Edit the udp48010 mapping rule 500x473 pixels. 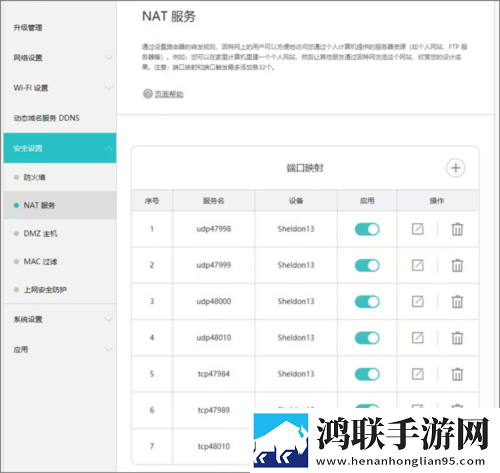pyautogui.click(x=417, y=338)
